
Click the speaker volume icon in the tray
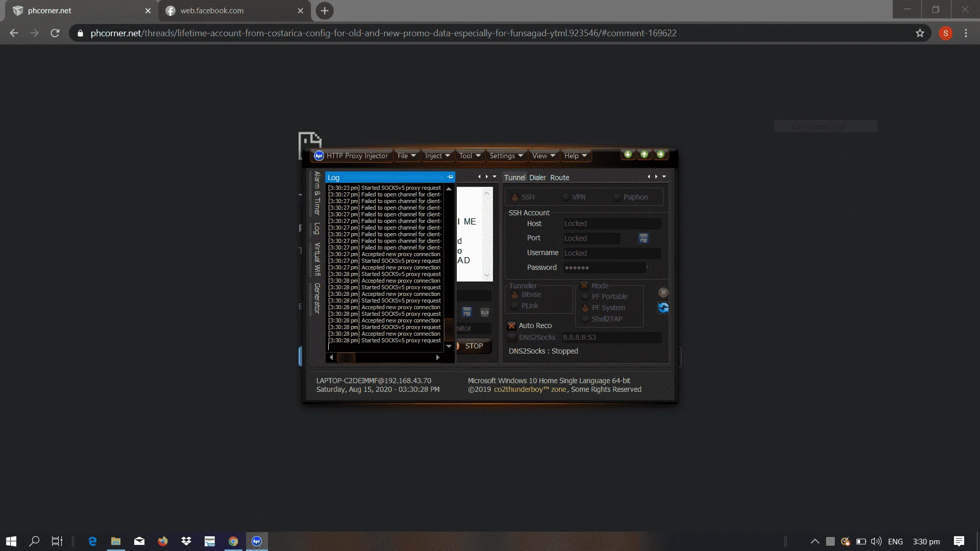[x=876, y=541]
